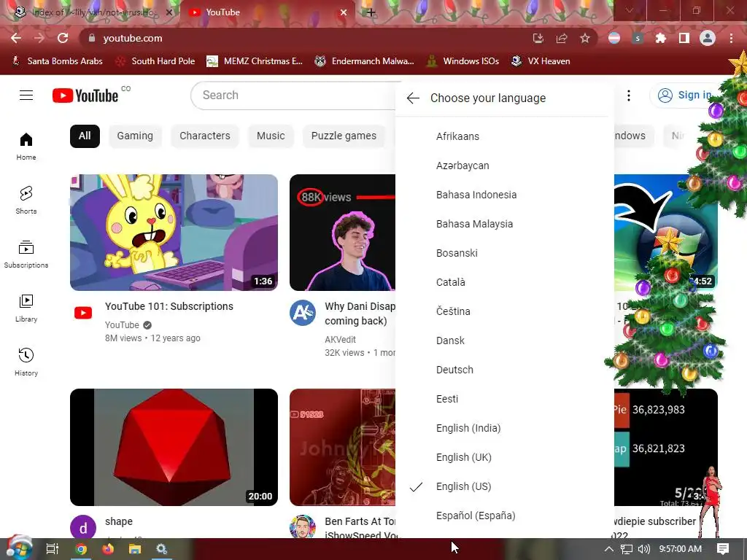Open File Explorer from the taskbar
The width and height of the screenshot is (747, 560).
click(x=135, y=549)
